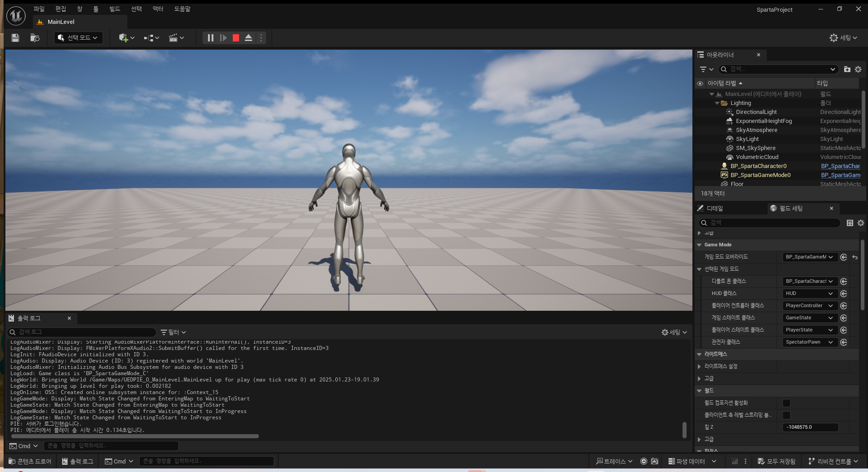
Task: Open the play options three-dot menu in the toolbar
Action: click(261, 38)
